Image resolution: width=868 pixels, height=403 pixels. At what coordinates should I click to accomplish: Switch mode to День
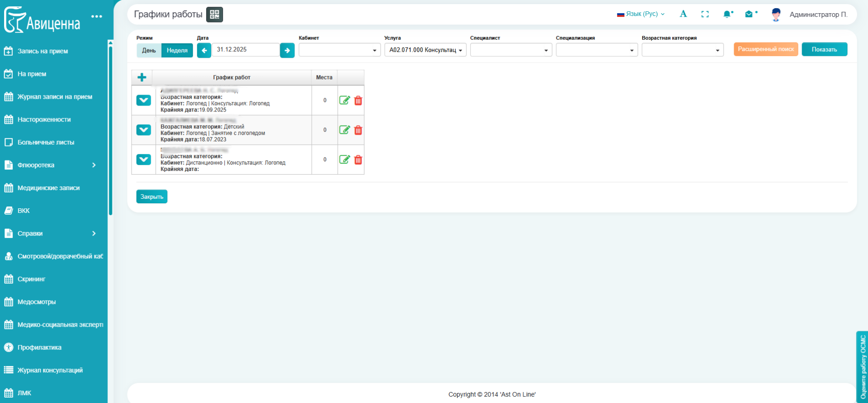point(149,50)
